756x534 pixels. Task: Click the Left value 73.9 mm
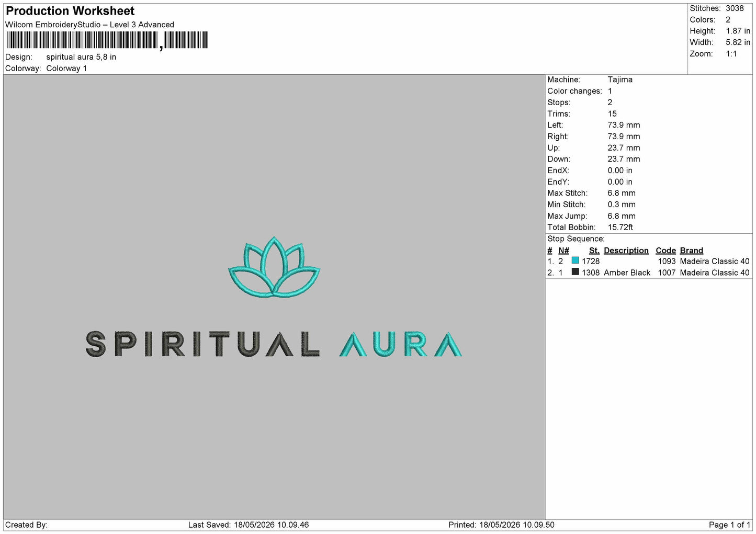point(624,125)
